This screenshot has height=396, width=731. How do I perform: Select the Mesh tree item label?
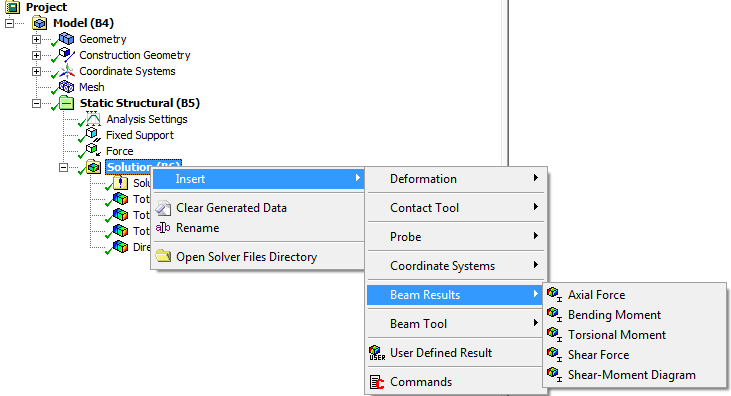pyautogui.click(x=91, y=87)
